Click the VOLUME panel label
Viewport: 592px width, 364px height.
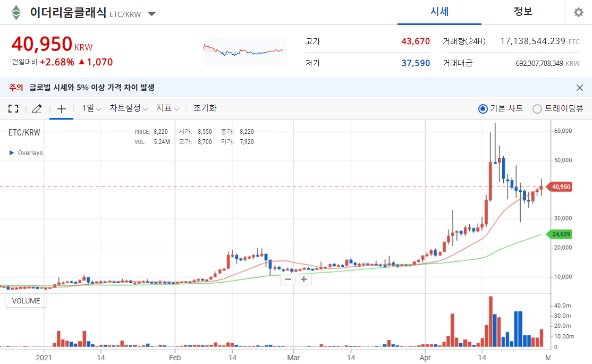point(26,301)
